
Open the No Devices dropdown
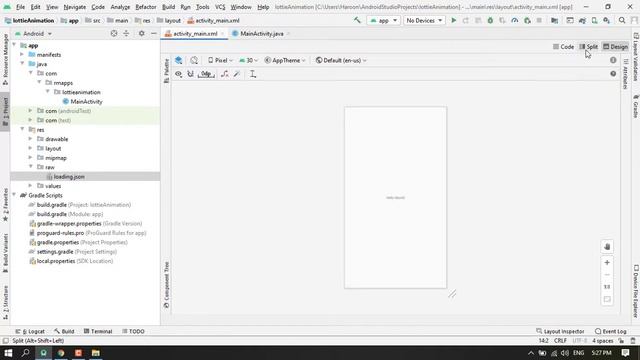coord(424,20)
